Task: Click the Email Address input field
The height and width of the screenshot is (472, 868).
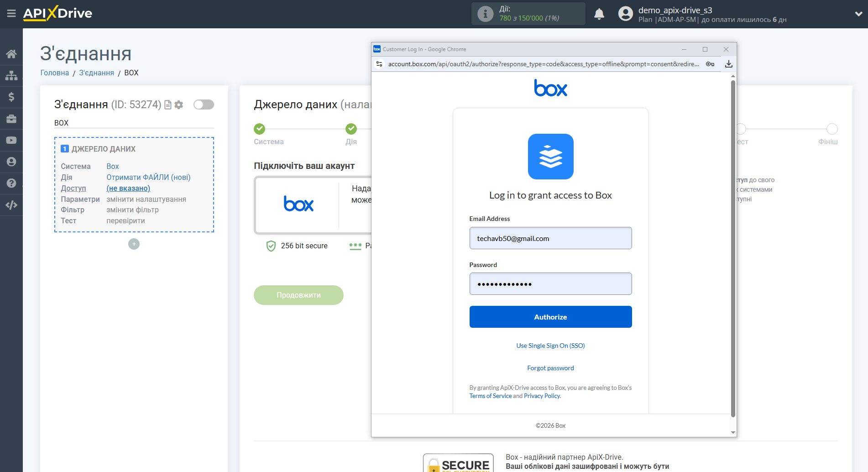Action: point(550,238)
